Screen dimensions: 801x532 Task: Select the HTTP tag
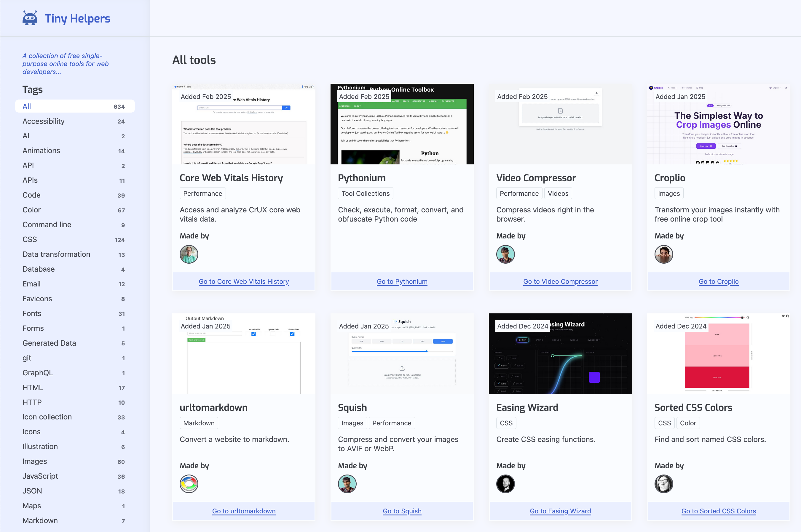[x=75, y=402]
